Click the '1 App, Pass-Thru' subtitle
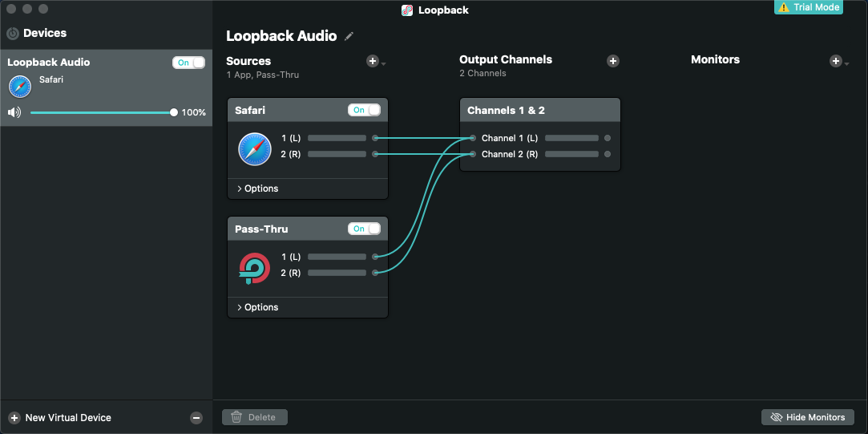Image resolution: width=868 pixels, height=434 pixels. pos(262,75)
